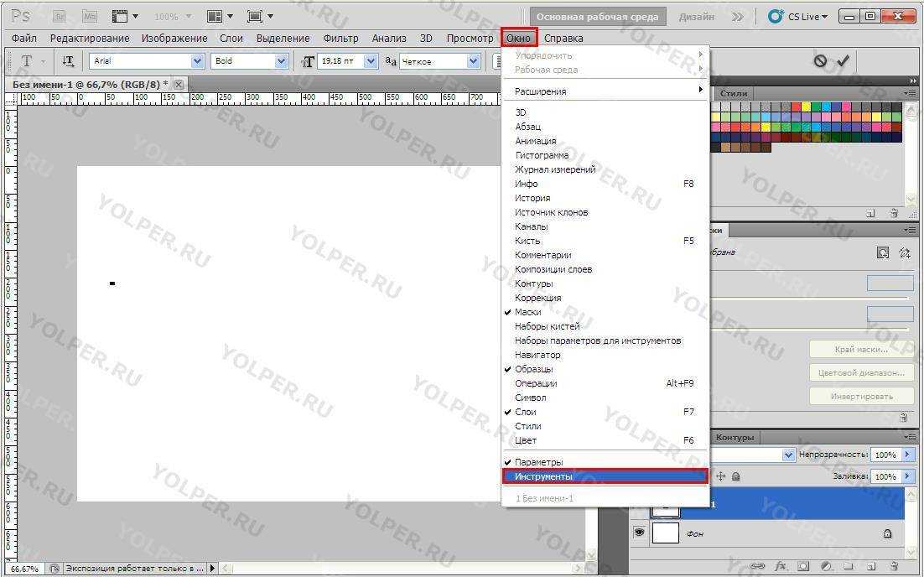Choose Инструменты in the Окно menu
Image resolution: width=924 pixels, height=577 pixels.
[605, 476]
